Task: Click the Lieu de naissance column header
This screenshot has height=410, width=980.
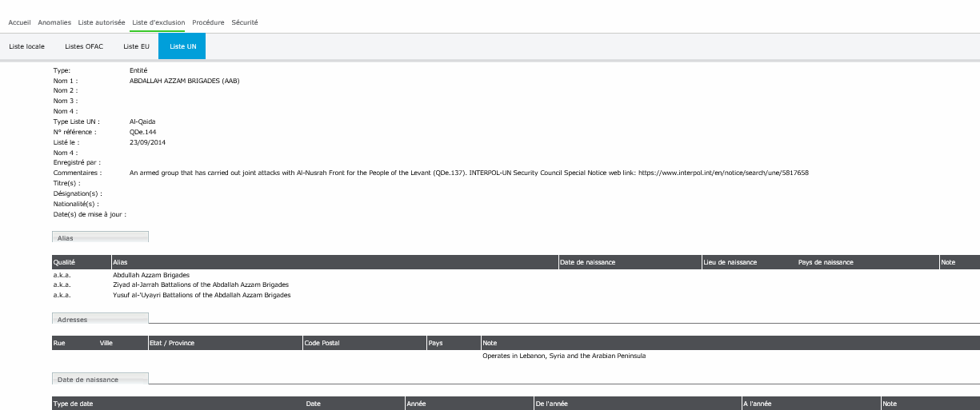Action: tap(730, 262)
